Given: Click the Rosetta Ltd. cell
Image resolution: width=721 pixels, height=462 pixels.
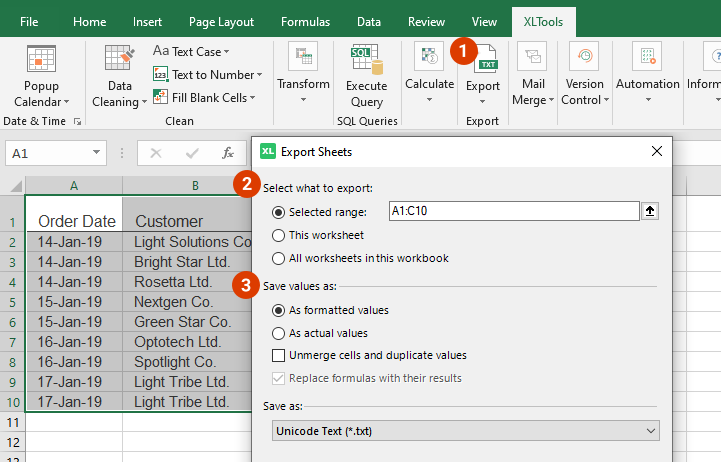Looking at the screenshot, I should (187, 282).
